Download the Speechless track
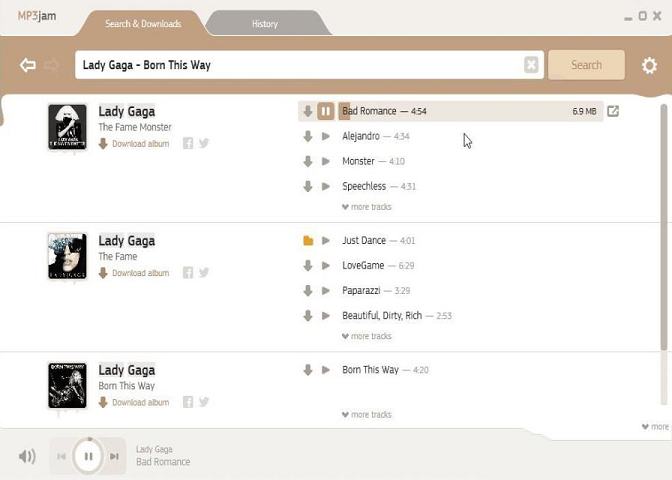Image resolution: width=672 pixels, height=480 pixels. pos(308,186)
